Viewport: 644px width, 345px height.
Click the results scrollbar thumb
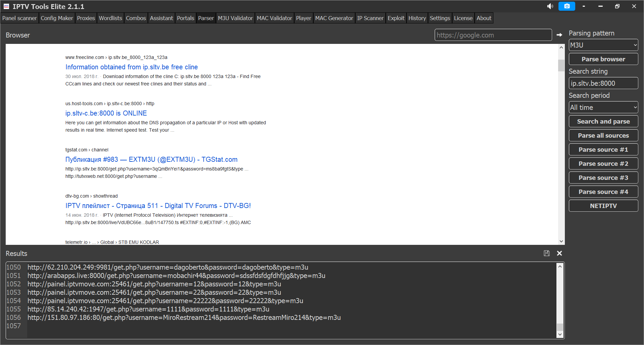(560, 327)
